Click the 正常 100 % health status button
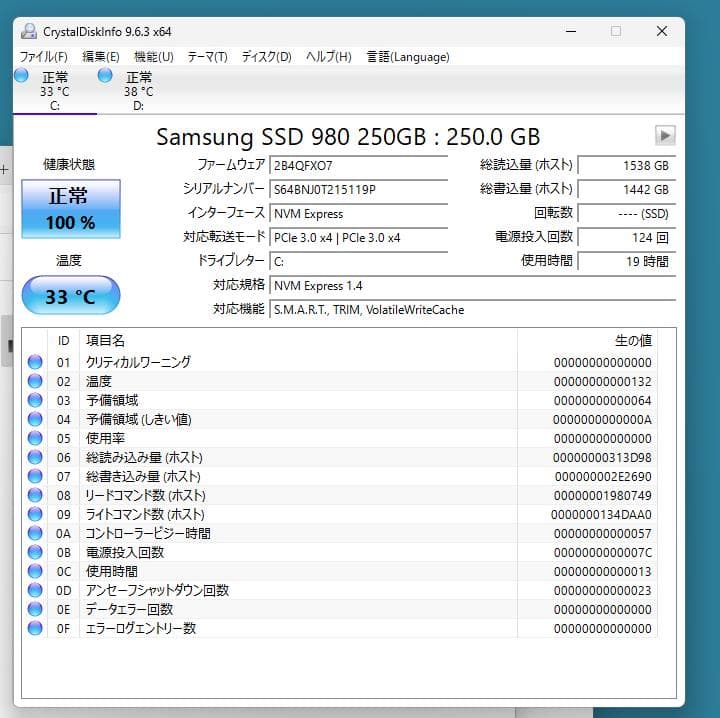720x718 pixels. pos(71,209)
